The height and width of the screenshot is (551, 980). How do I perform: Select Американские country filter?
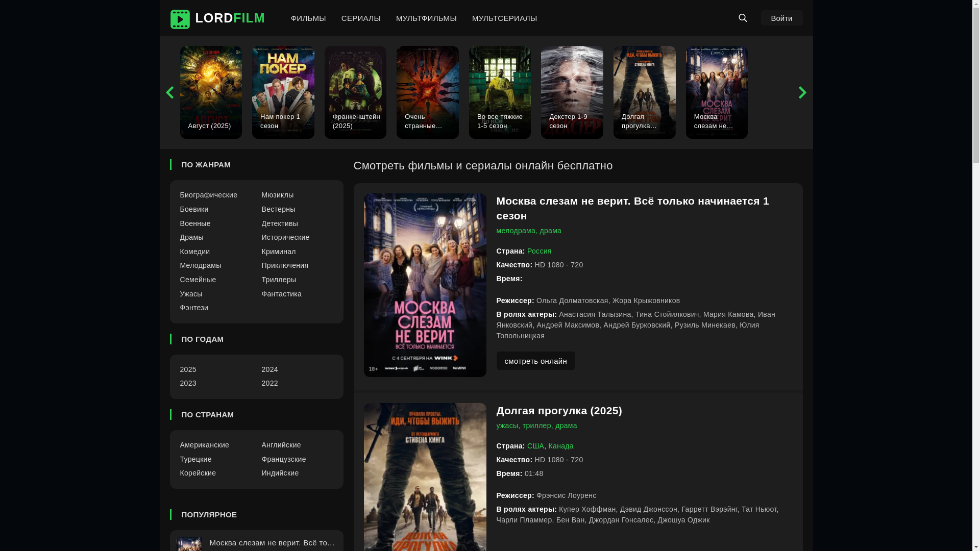[x=204, y=445]
